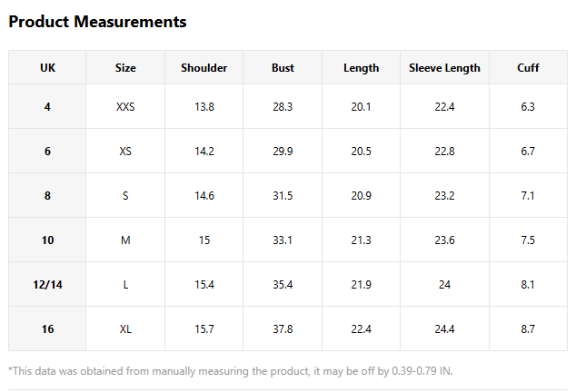Select the UK size 4 row label
This screenshot has width=576, height=392.
47,107
